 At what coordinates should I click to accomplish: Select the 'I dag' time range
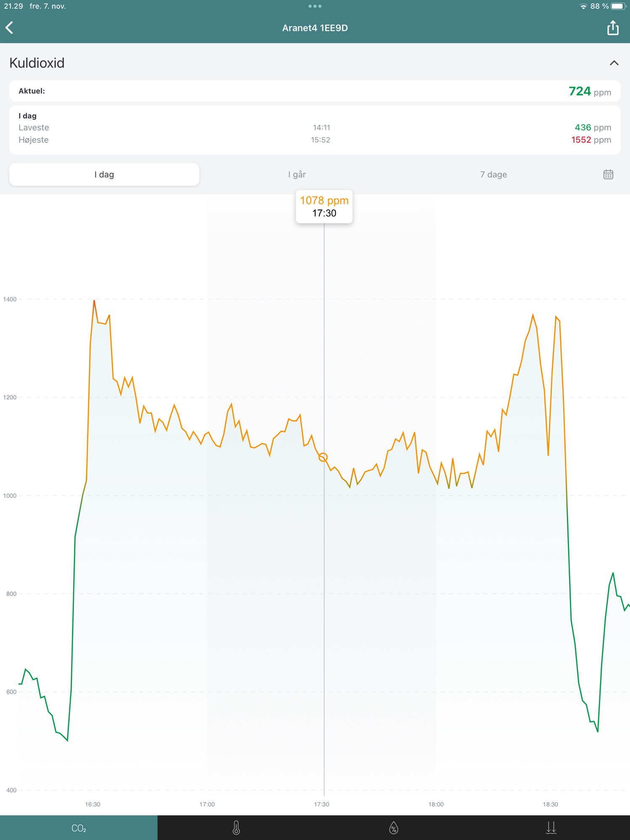click(x=104, y=174)
